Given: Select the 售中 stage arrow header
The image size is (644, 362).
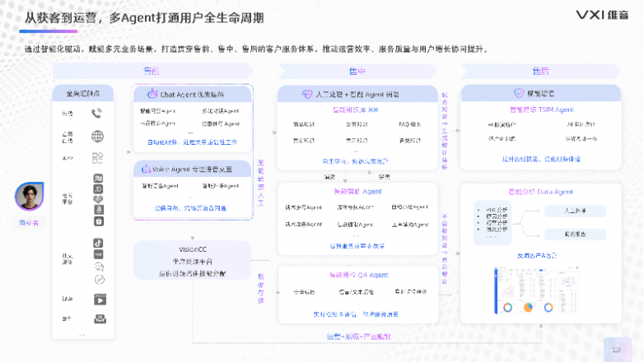Looking at the screenshot, I should tap(357, 71).
